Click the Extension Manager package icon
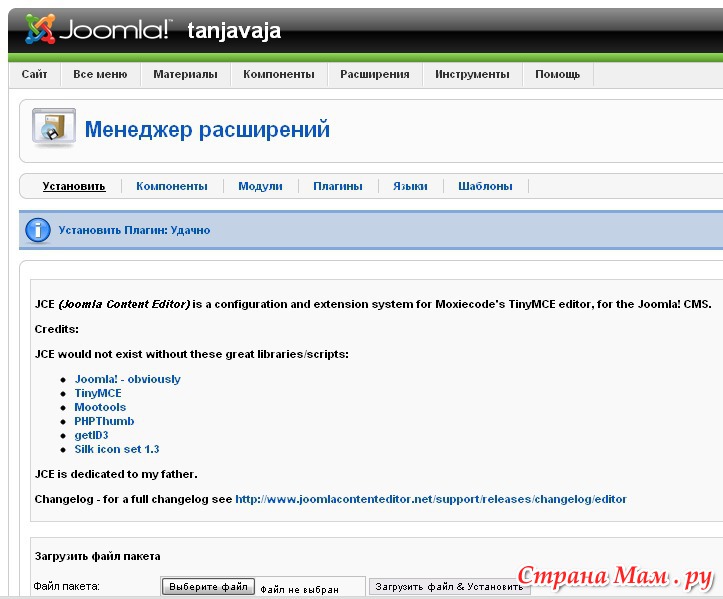Viewport: 723px width, 599px height. [54, 127]
